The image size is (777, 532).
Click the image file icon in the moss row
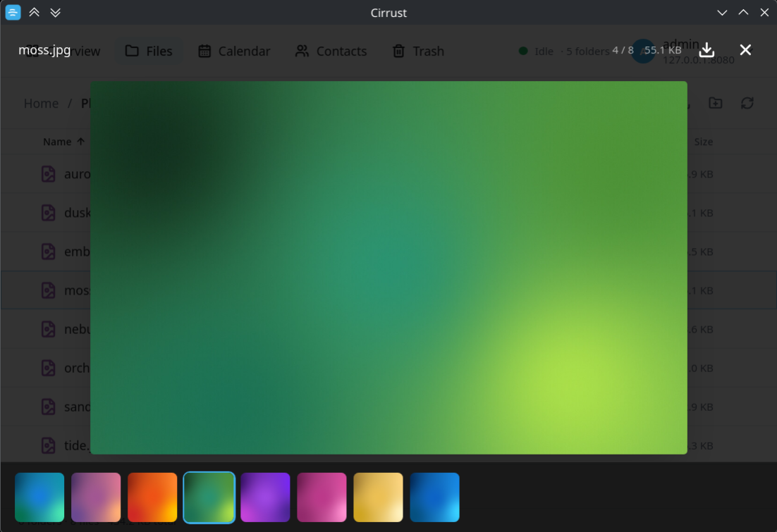tap(48, 290)
